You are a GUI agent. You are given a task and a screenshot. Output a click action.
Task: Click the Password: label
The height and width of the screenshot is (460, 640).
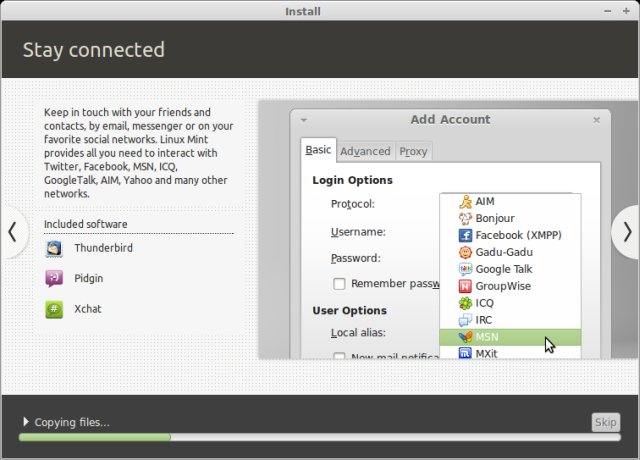(x=356, y=258)
